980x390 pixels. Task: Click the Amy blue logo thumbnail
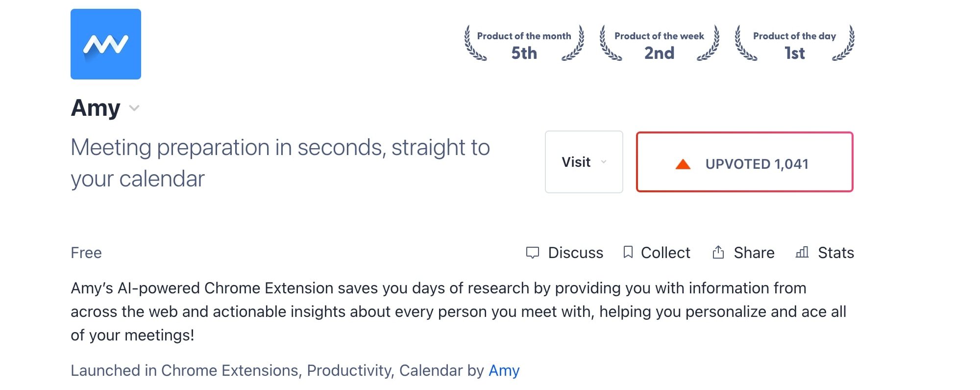(x=106, y=44)
